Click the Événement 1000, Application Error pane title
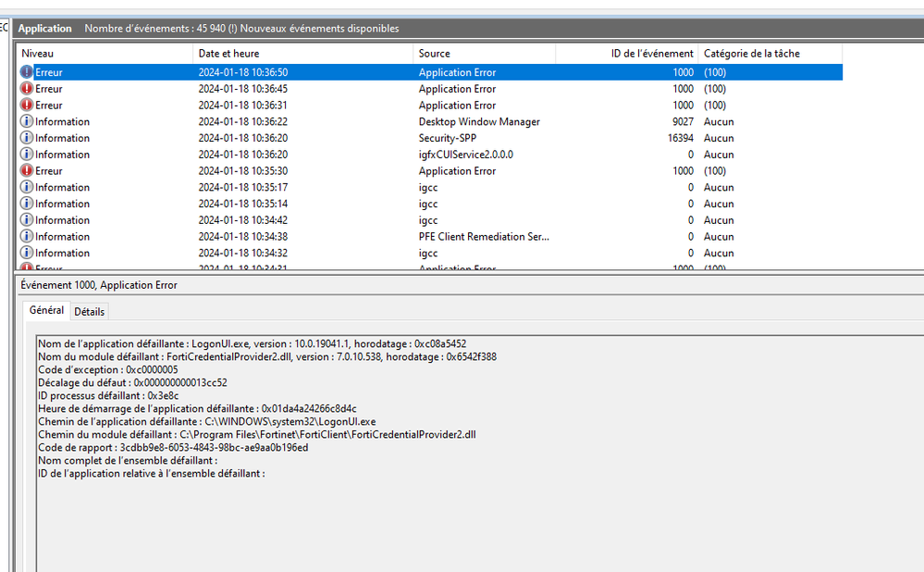This screenshot has width=924, height=572. point(99,285)
